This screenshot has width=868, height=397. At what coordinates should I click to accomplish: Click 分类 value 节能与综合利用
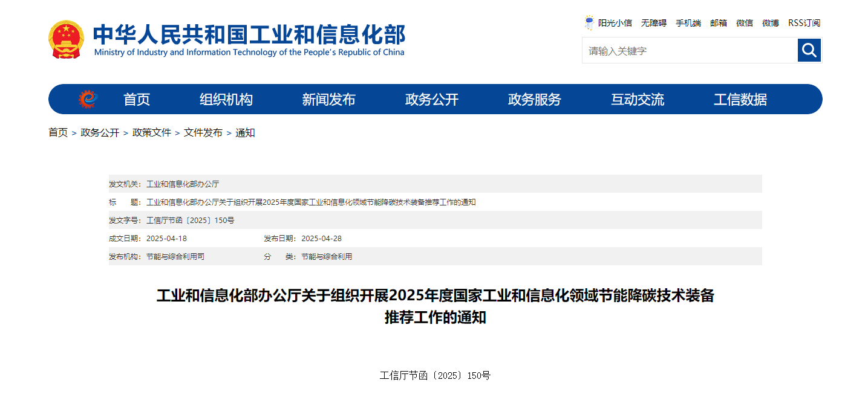coord(327,256)
